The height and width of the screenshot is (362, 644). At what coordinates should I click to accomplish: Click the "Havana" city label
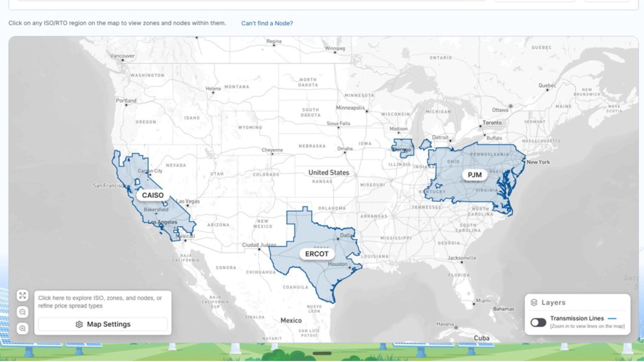tap(445, 324)
